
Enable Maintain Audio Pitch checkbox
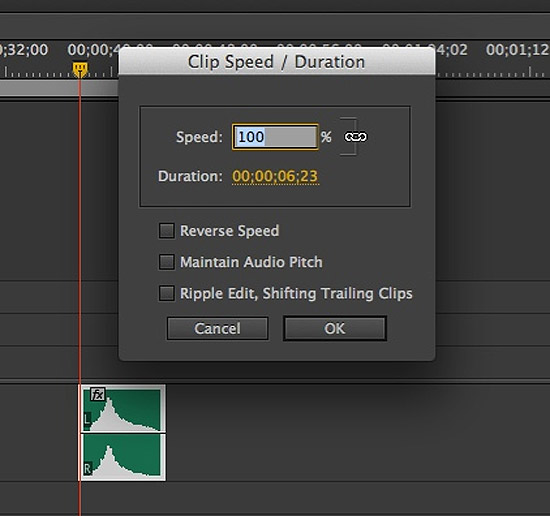tap(167, 262)
